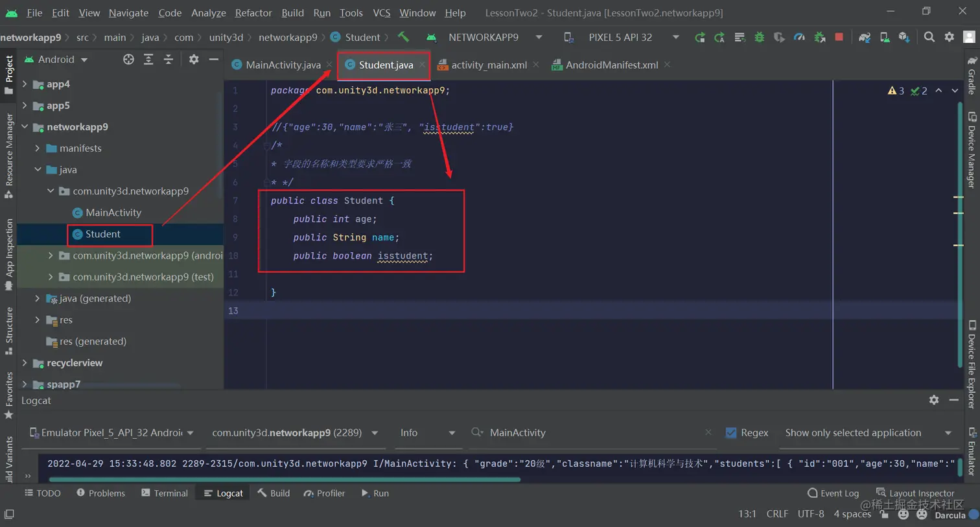980x527 pixels.
Task: Expand the manifests folder
Action: click(x=38, y=148)
